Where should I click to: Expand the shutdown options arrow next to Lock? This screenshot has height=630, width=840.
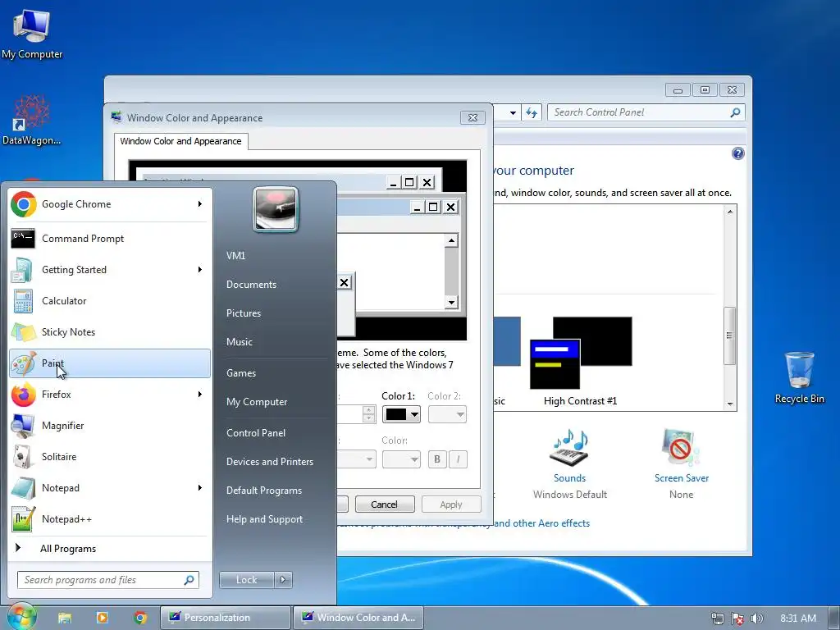[283, 580]
